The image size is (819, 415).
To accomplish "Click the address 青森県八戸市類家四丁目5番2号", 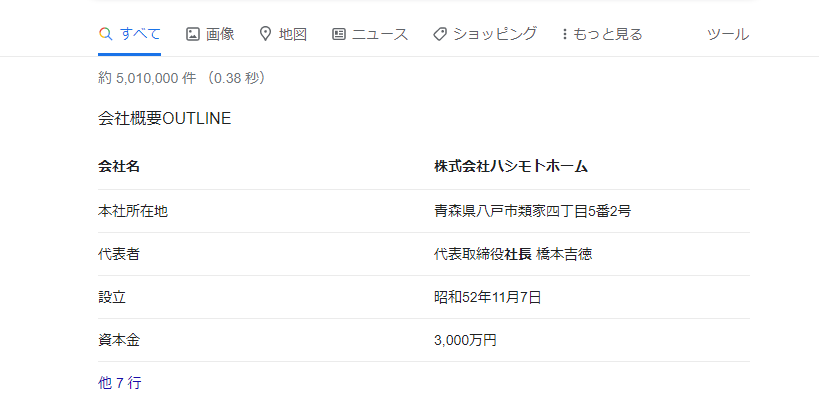I will 532,211.
